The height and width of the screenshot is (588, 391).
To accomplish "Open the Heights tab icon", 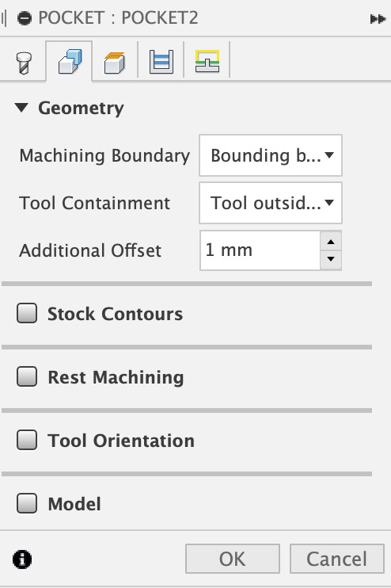I will [115, 63].
